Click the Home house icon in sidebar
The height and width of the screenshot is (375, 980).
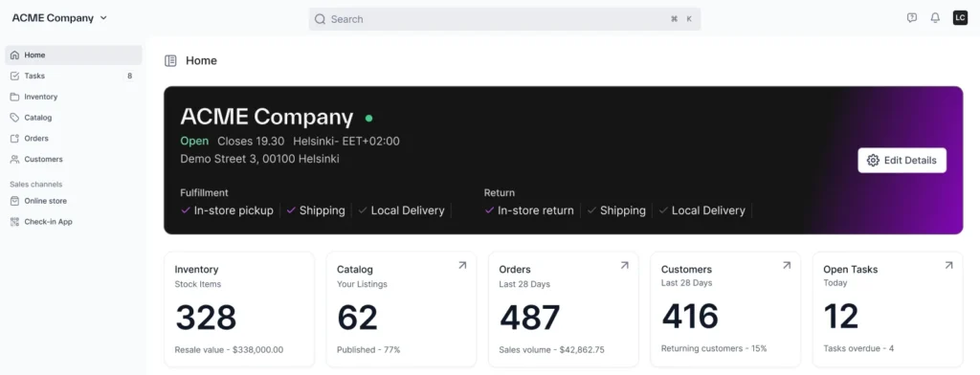[x=15, y=55]
